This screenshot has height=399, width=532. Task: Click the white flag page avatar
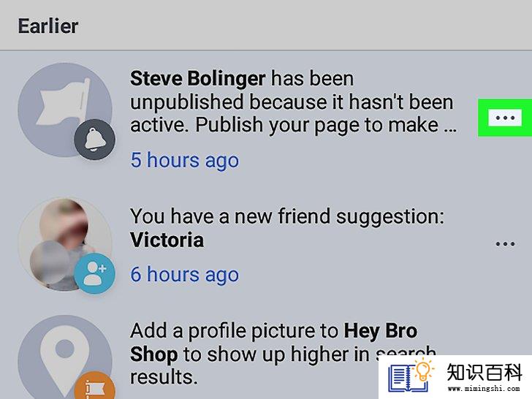click(x=65, y=110)
